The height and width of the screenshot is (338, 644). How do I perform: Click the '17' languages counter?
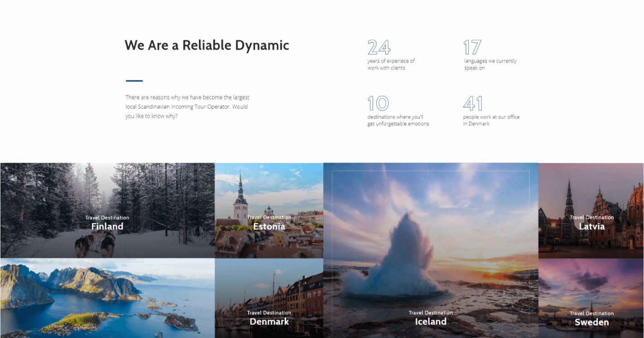(x=473, y=46)
